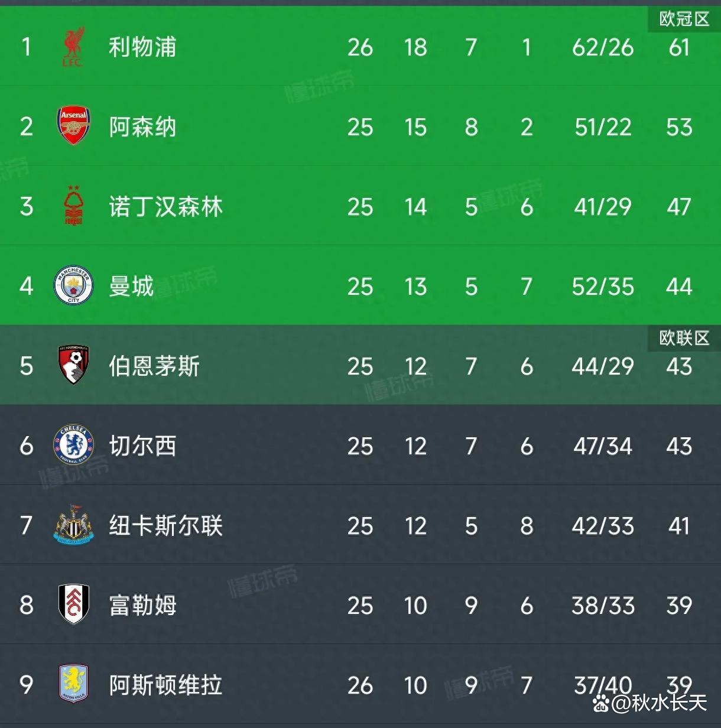Click Chelsea's 47/34 goals figure
Viewport: 721px width, 728px height.
(602, 446)
